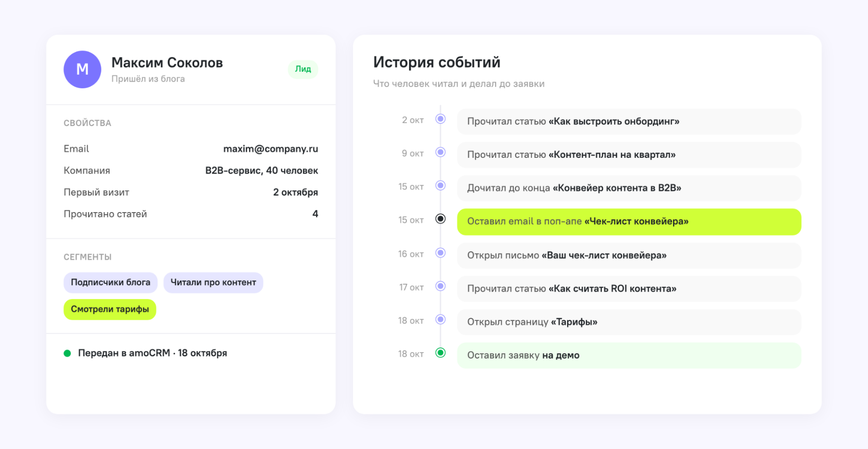
Task: Open event 'Прочитал статью «Контент-план на квартал»'
Action: tap(629, 155)
